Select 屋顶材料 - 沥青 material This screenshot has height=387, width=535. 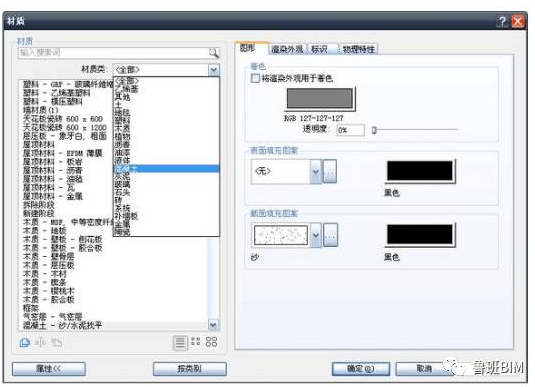click(x=53, y=170)
